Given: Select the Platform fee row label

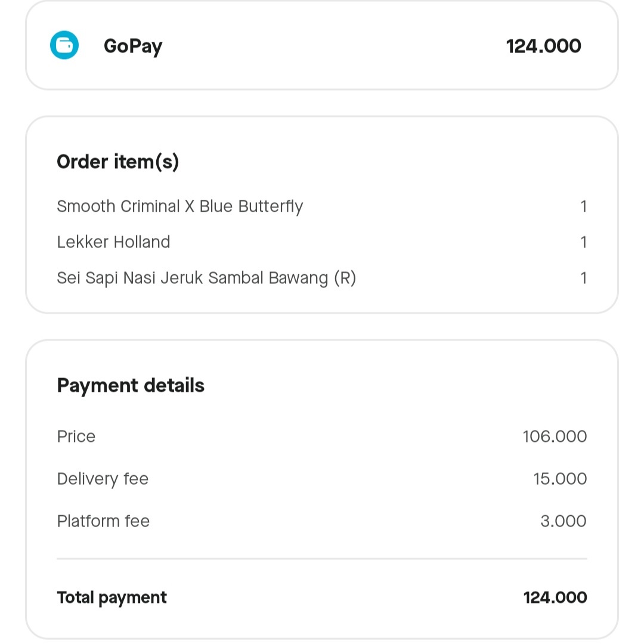Looking at the screenshot, I should click(103, 521).
